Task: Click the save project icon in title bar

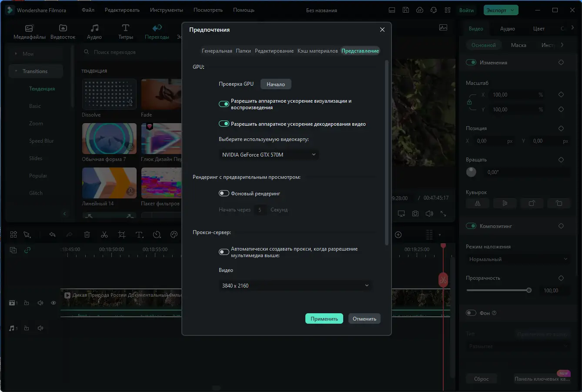Action: tap(406, 10)
